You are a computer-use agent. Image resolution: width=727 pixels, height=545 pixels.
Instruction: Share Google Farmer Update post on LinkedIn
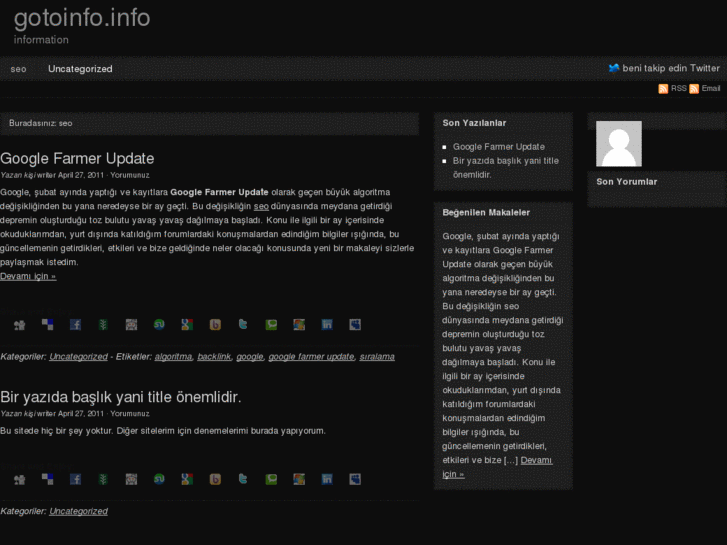pos(327,325)
